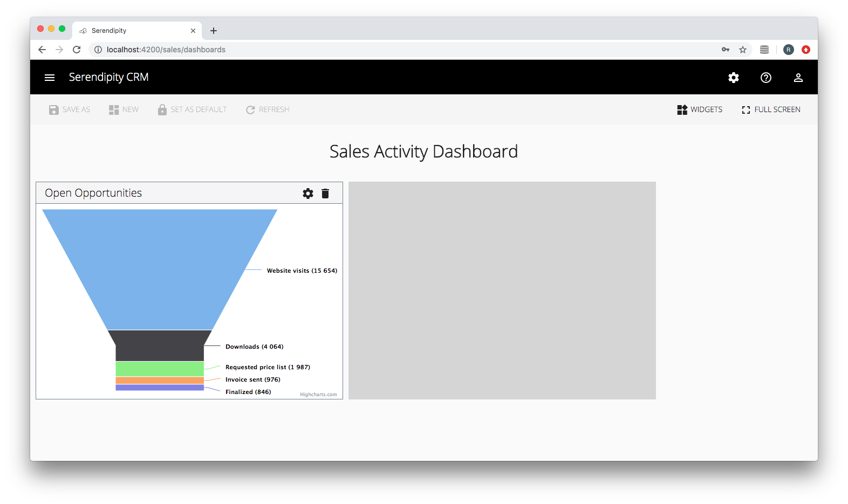Click the Downloads (4 064) label
848x504 pixels.
tap(255, 347)
